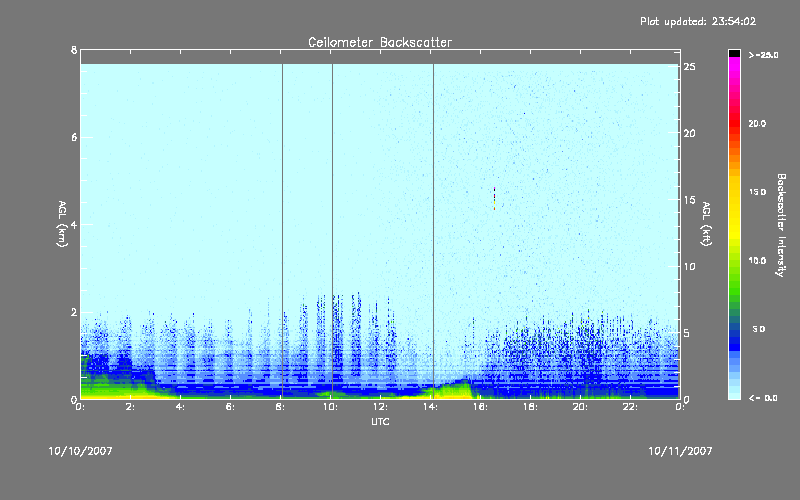
Task: Click the '14:' hour label on time axis
Action: pyautogui.click(x=430, y=407)
